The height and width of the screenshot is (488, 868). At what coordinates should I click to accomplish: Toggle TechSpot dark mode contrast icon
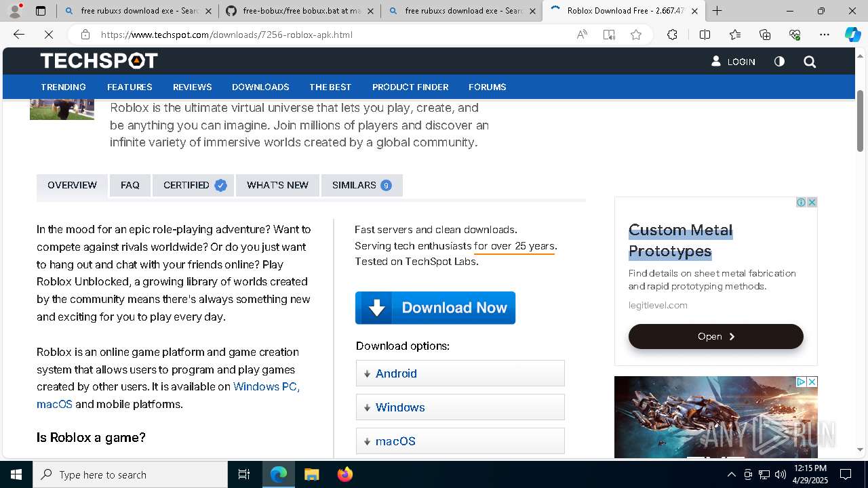(x=779, y=62)
